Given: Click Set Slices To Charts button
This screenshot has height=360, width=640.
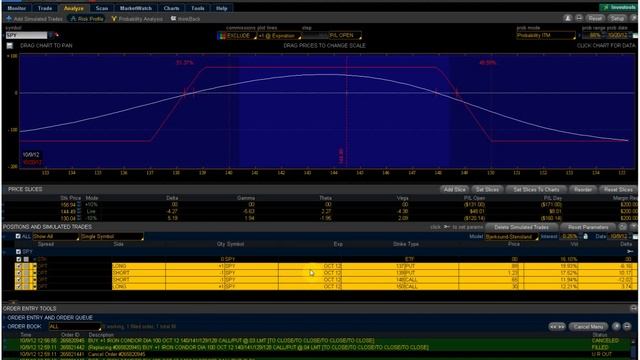Looking at the screenshot, I should [536, 189].
